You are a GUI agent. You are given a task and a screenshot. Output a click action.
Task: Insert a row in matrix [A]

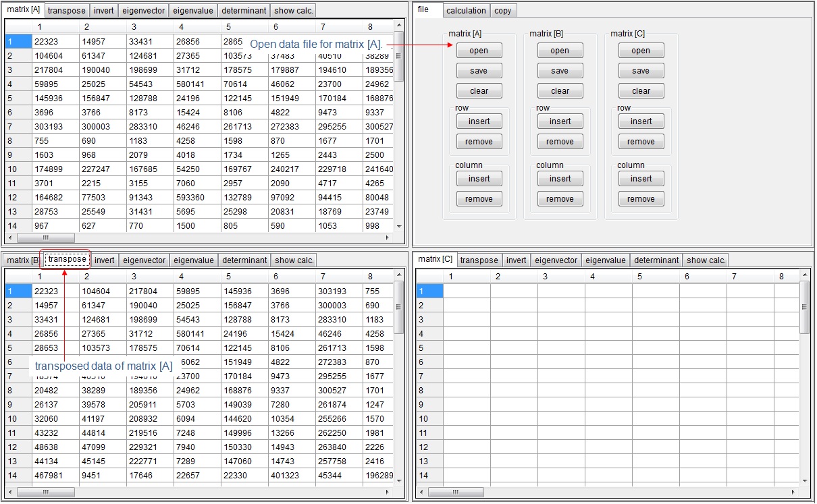click(479, 121)
